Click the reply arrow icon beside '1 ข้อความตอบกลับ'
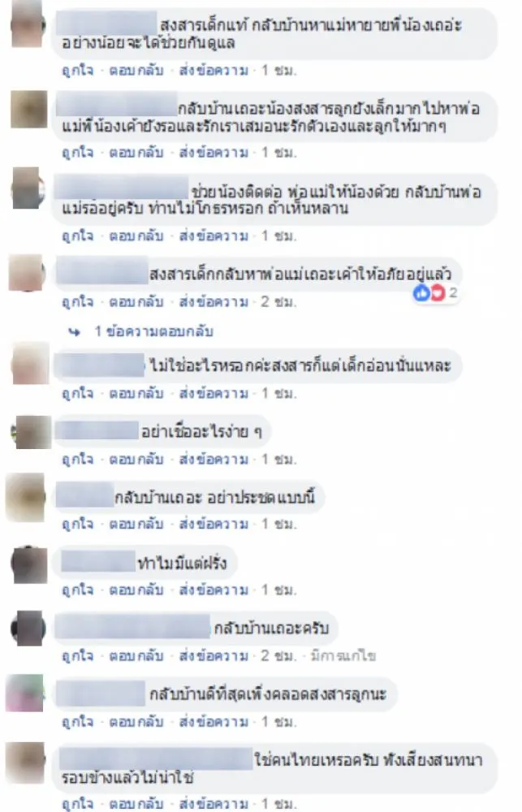This screenshot has width=522, height=812. (x=75, y=332)
